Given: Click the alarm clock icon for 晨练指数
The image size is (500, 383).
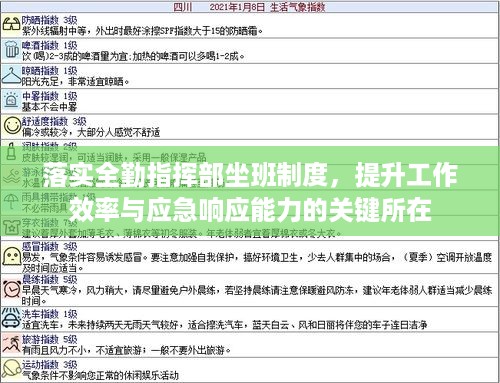Looking at the screenshot, I should [12, 289].
